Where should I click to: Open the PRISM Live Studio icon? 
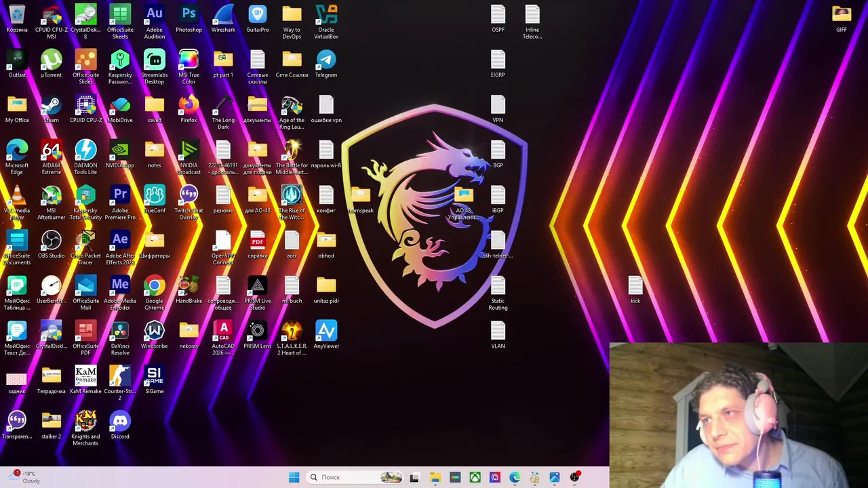pos(258,293)
